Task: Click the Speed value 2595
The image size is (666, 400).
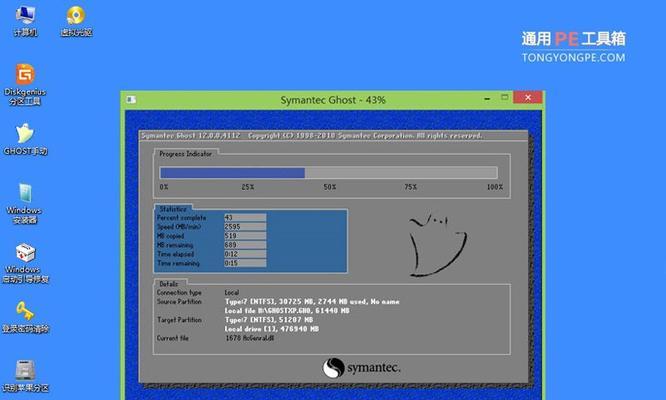Action: 245,227
